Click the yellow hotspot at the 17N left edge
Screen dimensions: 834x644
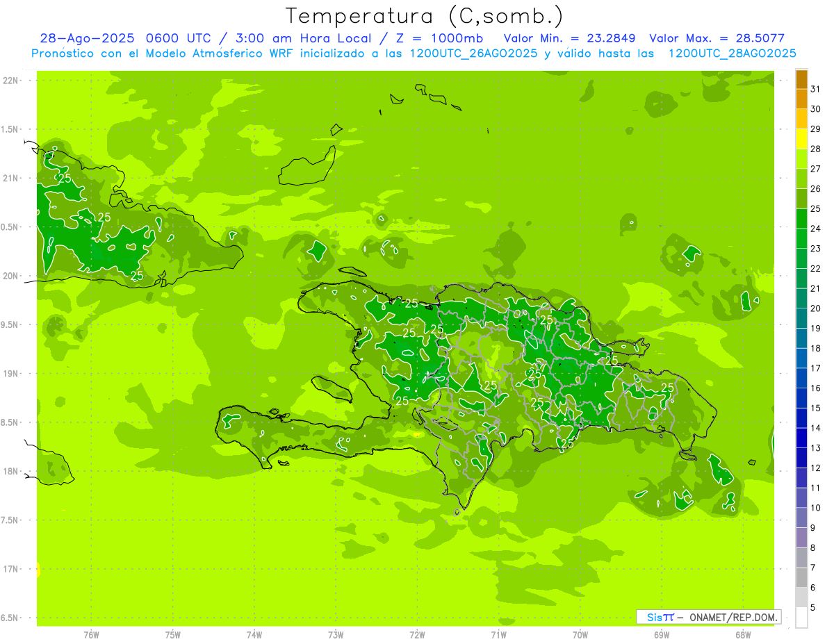38,570
